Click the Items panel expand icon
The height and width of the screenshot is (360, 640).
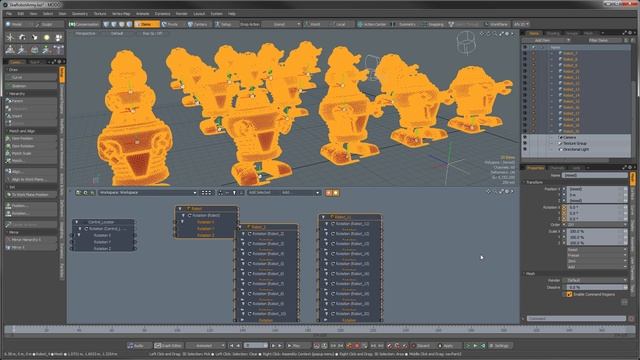pyautogui.click(x=624, y=33)
